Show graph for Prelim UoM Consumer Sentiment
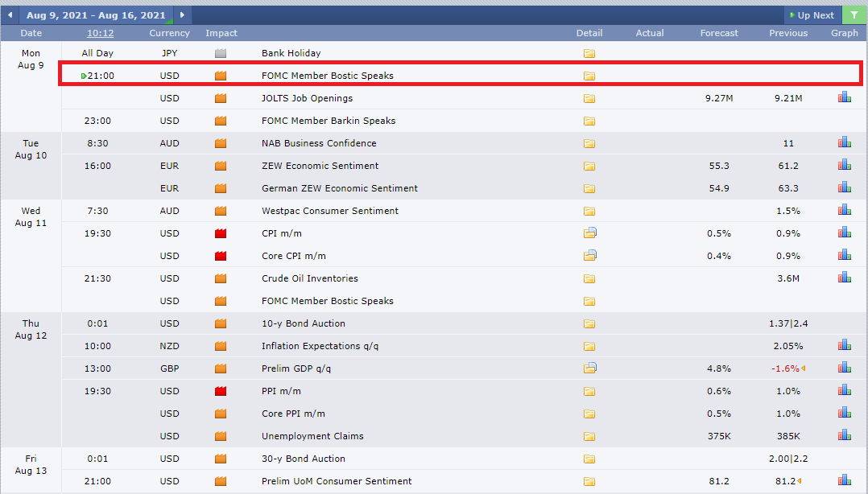 844,480
